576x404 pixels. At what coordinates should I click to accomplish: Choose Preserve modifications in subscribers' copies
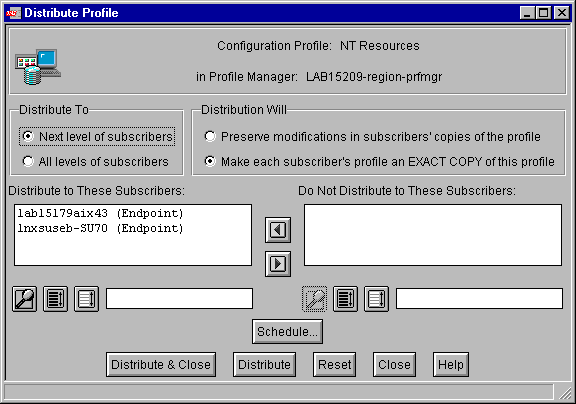372,137
